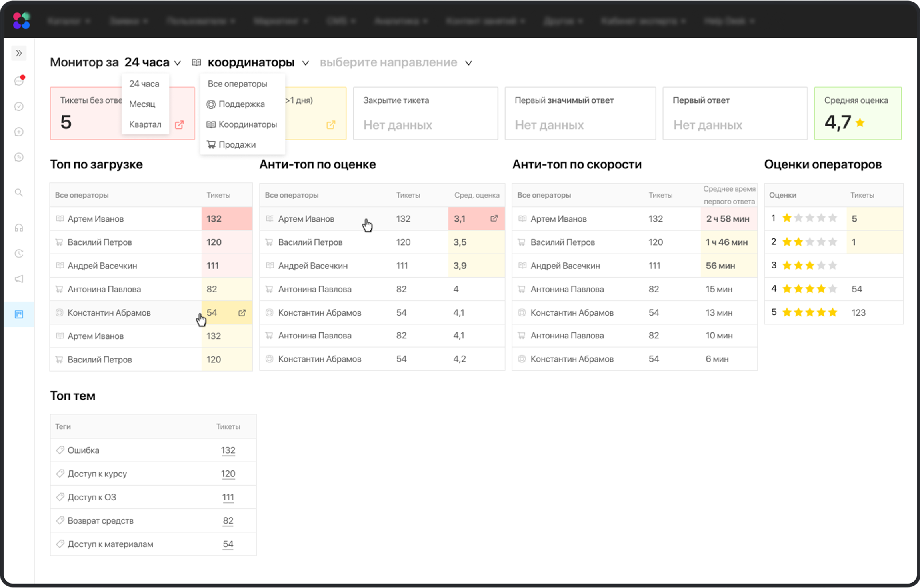Open the 111 tickets link for Доступ к ОЗ
Image resolution: width=920 pixels, height=588 pixels.
(228, 497)
